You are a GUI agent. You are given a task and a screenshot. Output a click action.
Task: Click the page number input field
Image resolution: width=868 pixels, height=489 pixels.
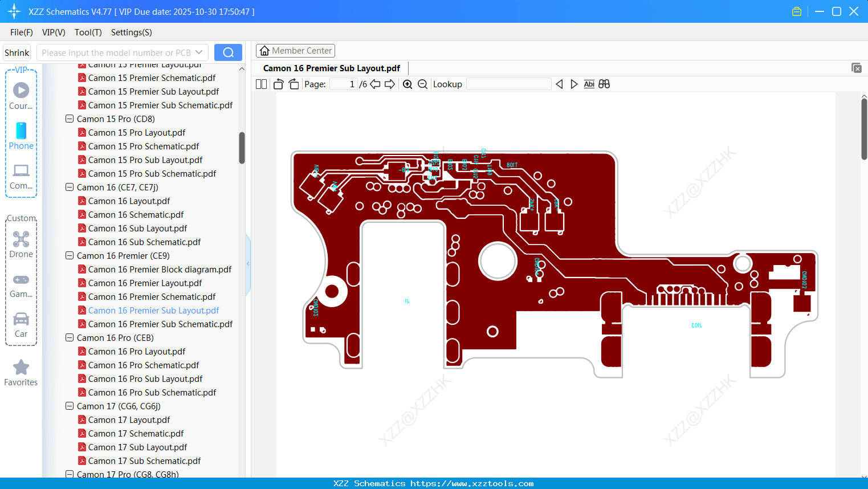[343, 84]
